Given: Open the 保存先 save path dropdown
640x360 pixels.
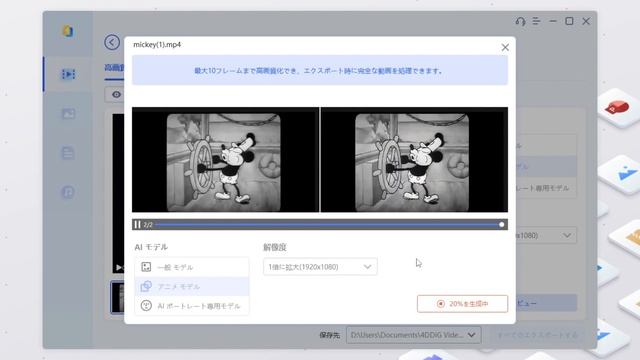Looking at the screenshot, I should [413, 335].
